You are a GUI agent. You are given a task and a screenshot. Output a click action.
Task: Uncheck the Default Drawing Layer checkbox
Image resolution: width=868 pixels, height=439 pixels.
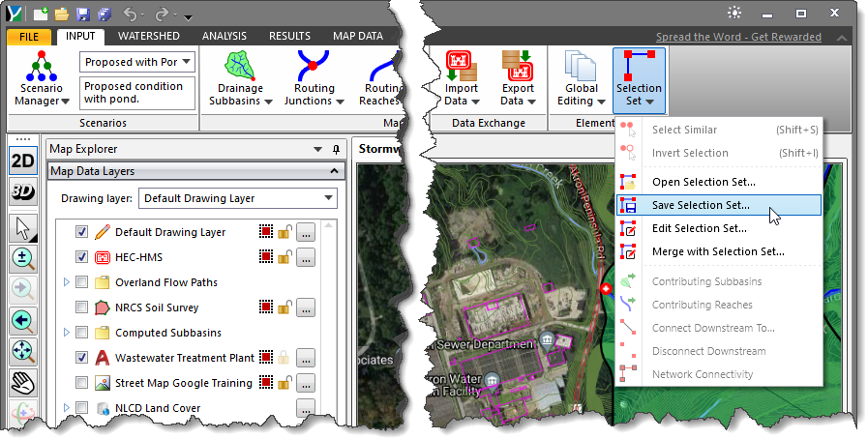pos(81,232)
